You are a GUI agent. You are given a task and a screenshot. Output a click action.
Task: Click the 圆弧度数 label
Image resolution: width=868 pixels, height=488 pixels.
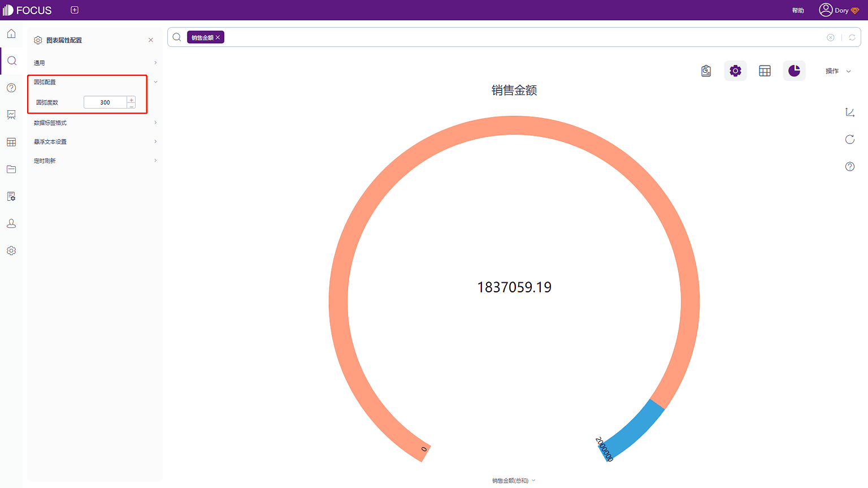(47, 102)
